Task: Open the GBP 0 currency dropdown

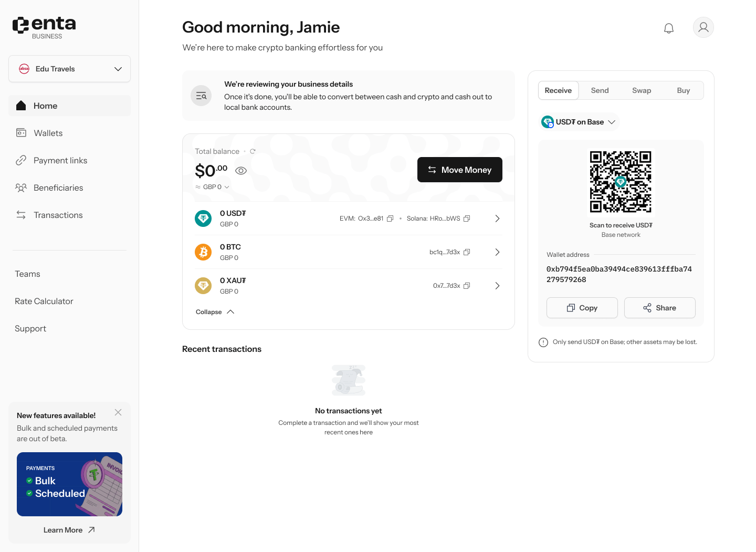Action: click(x=213, y=187)
